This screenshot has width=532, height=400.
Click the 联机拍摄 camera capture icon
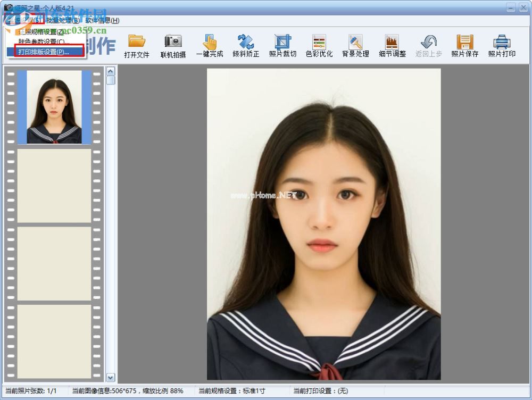click(x=173, y=43)
